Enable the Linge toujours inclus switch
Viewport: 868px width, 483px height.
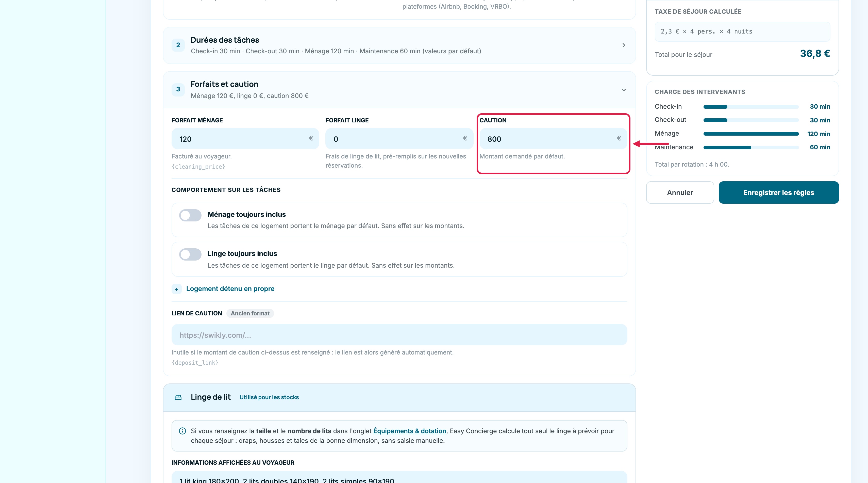[190, 254]
